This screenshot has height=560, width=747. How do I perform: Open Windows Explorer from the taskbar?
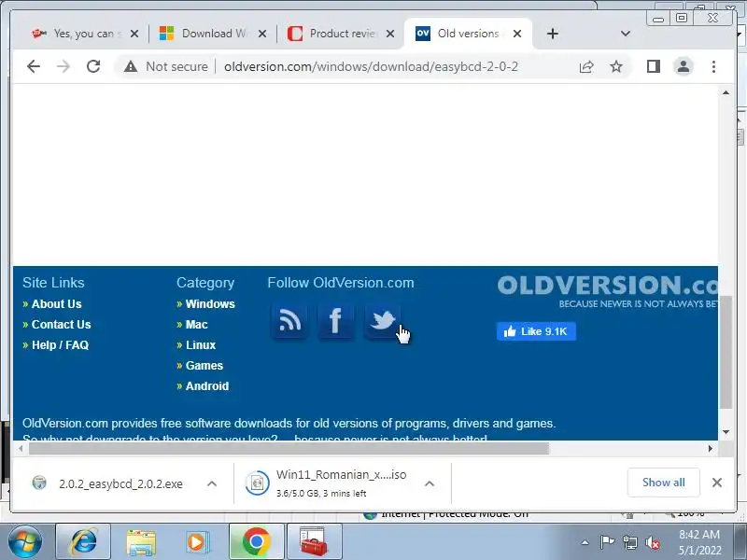(x=141, y=542)
